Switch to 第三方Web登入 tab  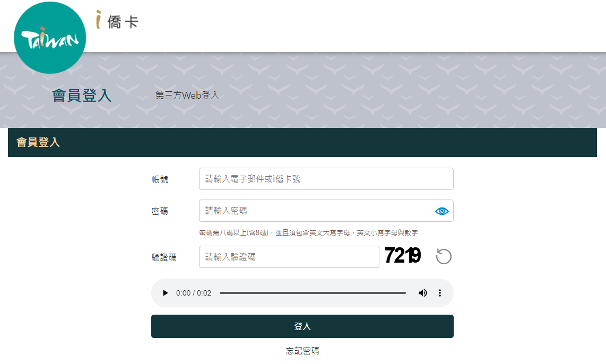[x=187, y=95]
